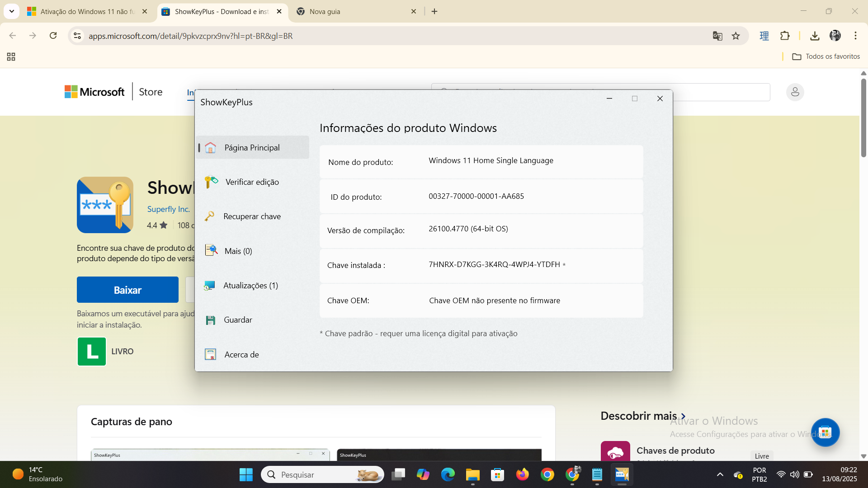This screenshot has height=488, width=868.
Task: Click product name Windows 11 Home Single Language
Action: click(x=491, y=160)
